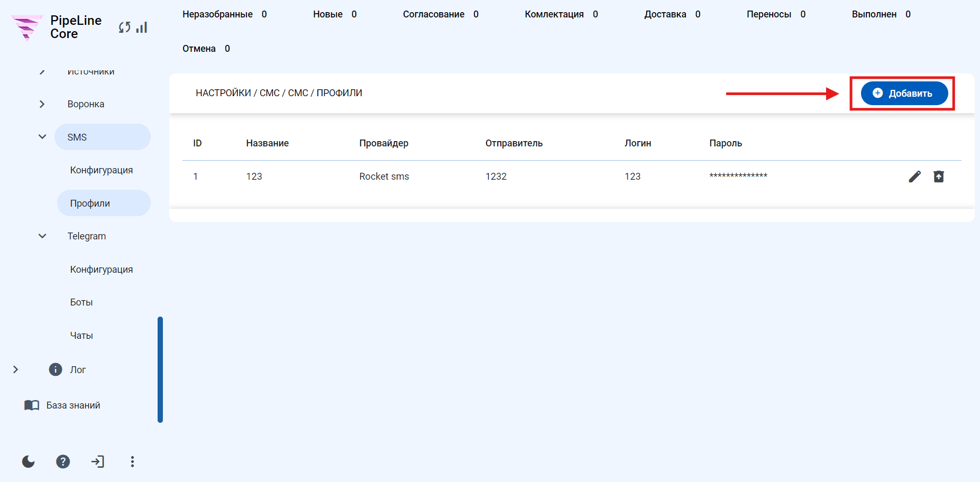Click the masked password asterisks cell
This screenshot has width=980, height=482.
coord(738,175)
